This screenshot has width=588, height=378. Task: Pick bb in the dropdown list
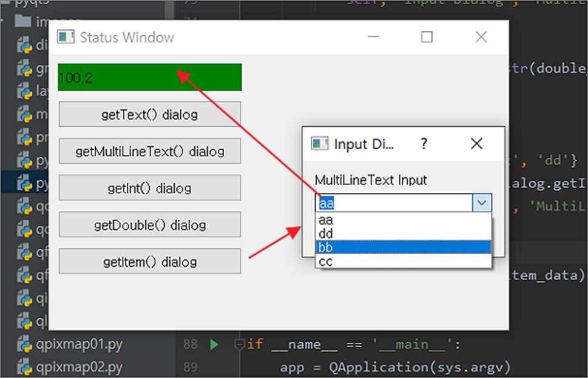[403, 248]
